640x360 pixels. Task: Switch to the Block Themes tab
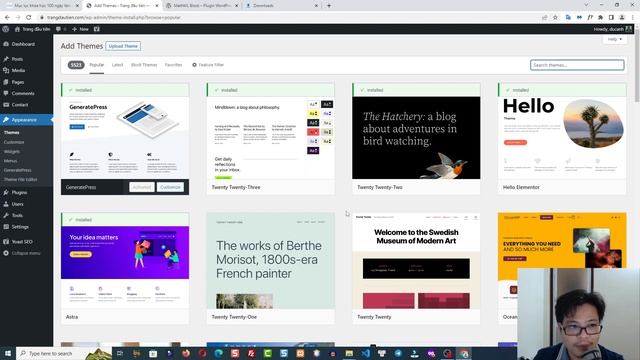point(144,65)
